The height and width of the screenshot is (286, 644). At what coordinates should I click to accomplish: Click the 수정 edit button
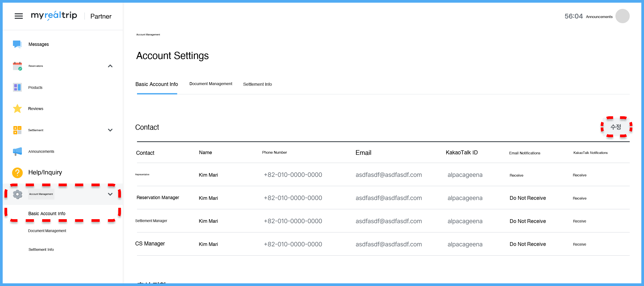[616, 127]
